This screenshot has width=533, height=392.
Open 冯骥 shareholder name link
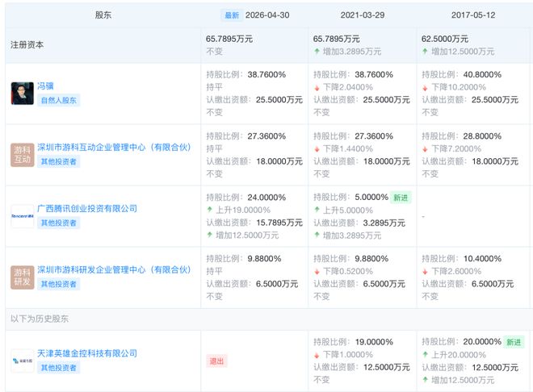(x=45, y=86)
